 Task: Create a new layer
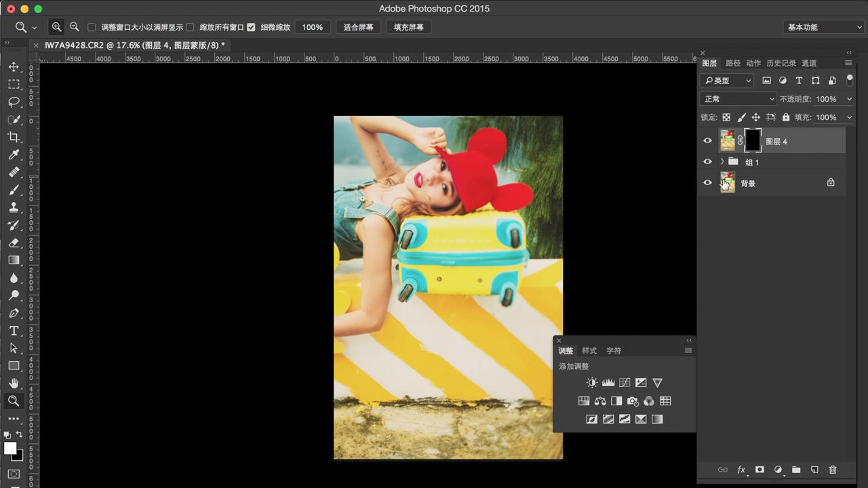tap(814, 470)
